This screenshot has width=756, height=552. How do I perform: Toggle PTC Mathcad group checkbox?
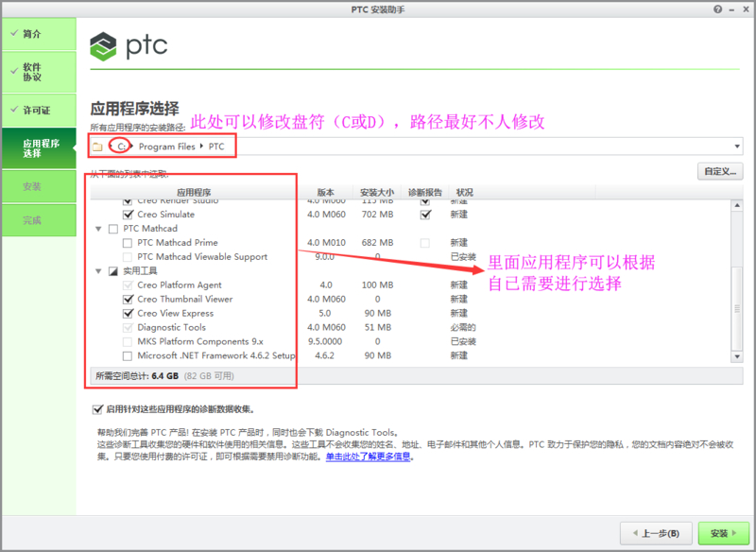click(113, 229)
